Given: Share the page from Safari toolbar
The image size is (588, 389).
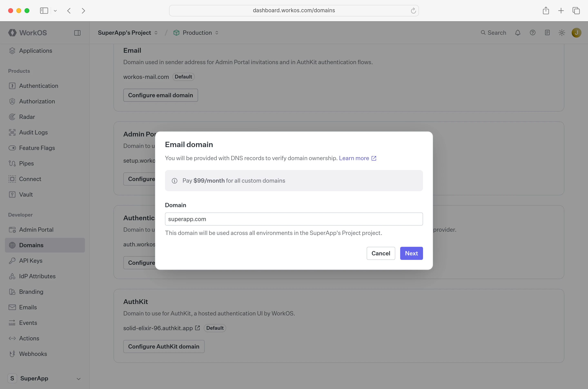Looking at the screenshot, I should tap(546, 10).
